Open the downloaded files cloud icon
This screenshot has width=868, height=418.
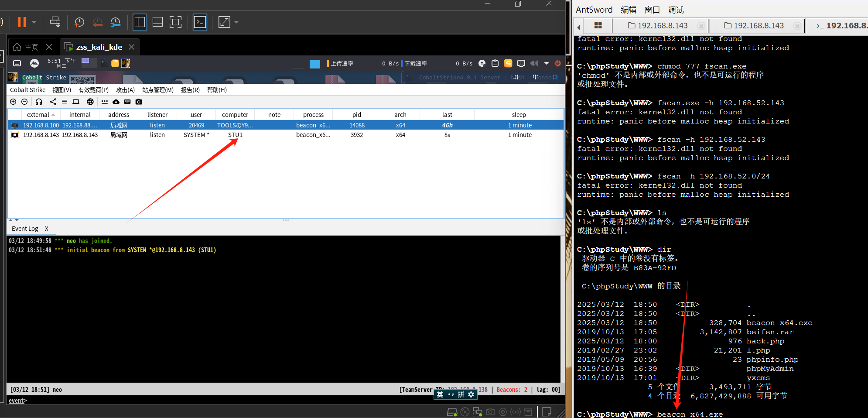point(116,102)
